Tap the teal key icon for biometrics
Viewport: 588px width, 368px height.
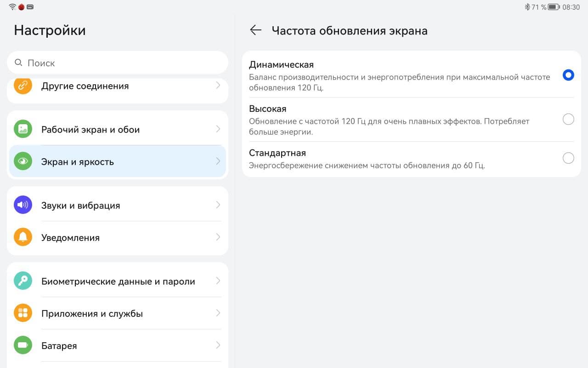point(23,281)
